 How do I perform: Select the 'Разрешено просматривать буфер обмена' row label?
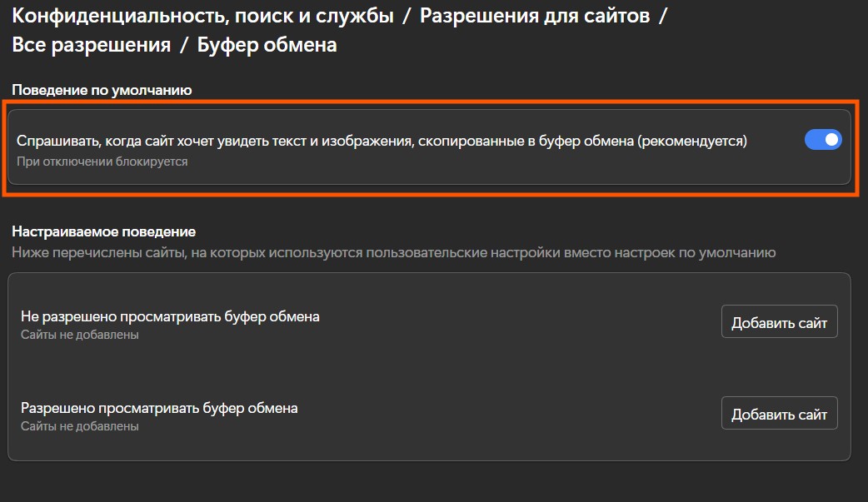pos(159,408)
